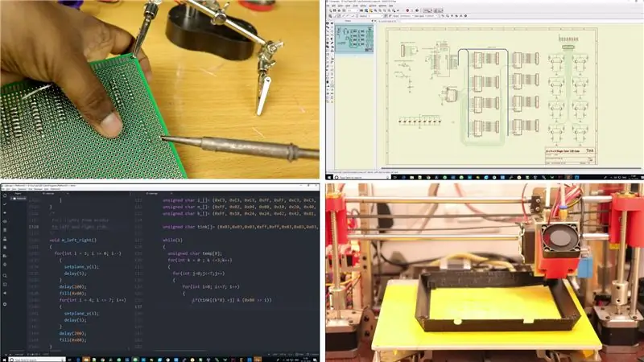Open the combo box in schematic's top toolbar row
The width and height of the screenshot is (644, 362).
point(353,10)
